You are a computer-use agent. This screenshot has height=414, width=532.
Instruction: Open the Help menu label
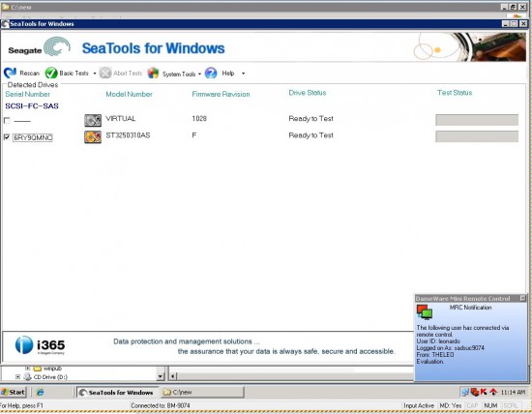tap(228, 73)
